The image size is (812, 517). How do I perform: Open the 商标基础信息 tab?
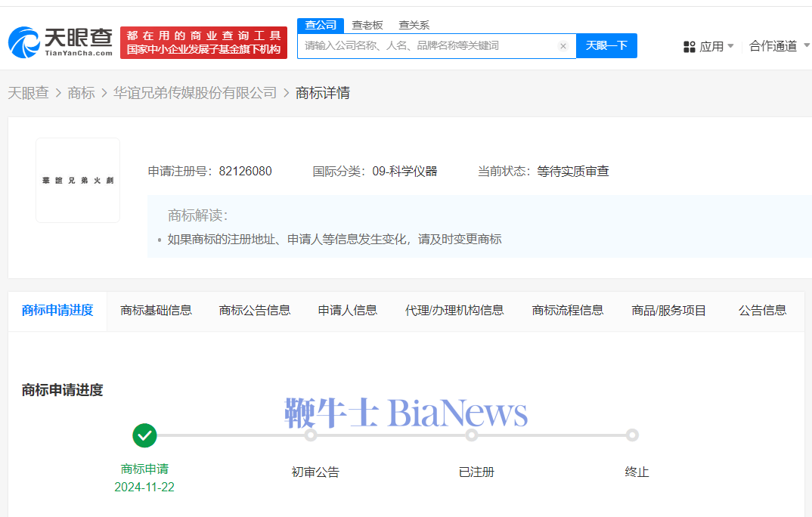156,311
